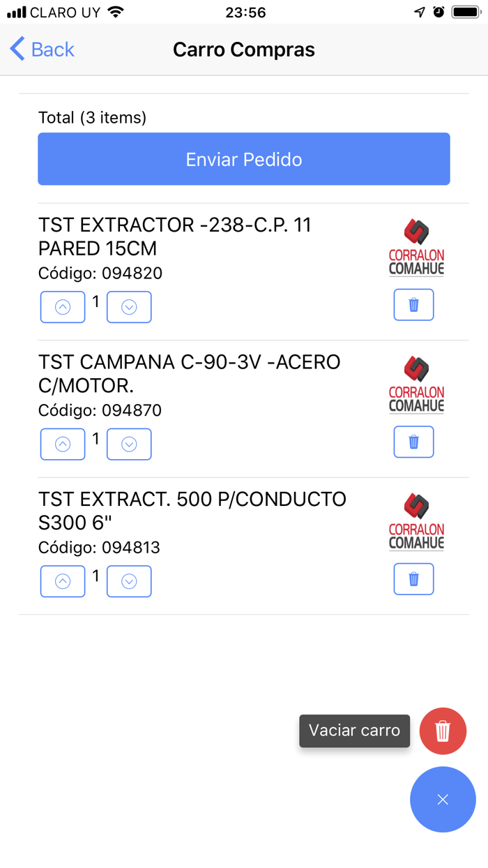Tap the battery icon in status bar

(465, 12)
